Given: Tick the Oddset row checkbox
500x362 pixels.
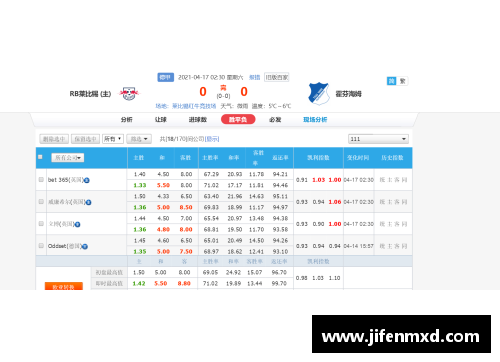Looking at the screenshot, I should click(x=41, y=246).
